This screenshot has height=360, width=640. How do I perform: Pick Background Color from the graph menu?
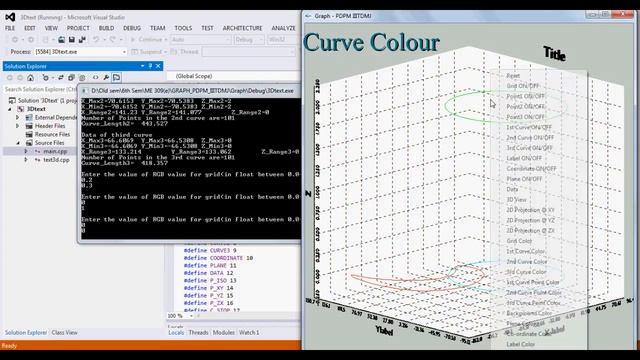pyautogui.click(x=529, y=313)
